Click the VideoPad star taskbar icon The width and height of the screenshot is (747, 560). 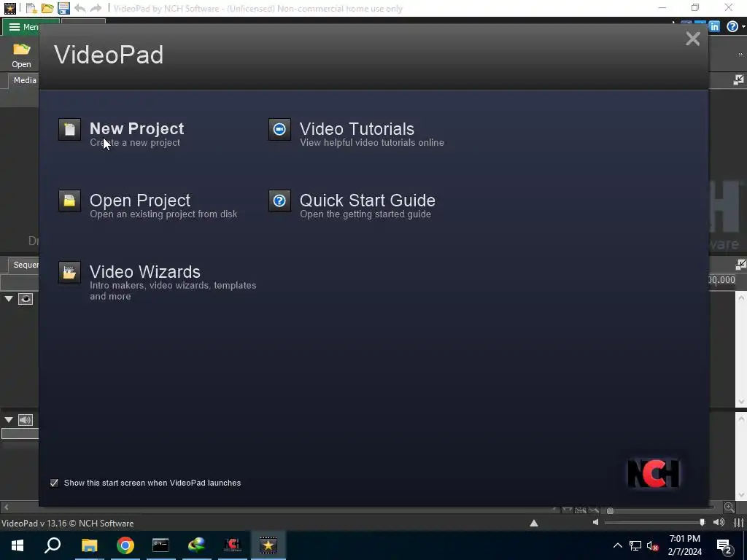(268, 545)
